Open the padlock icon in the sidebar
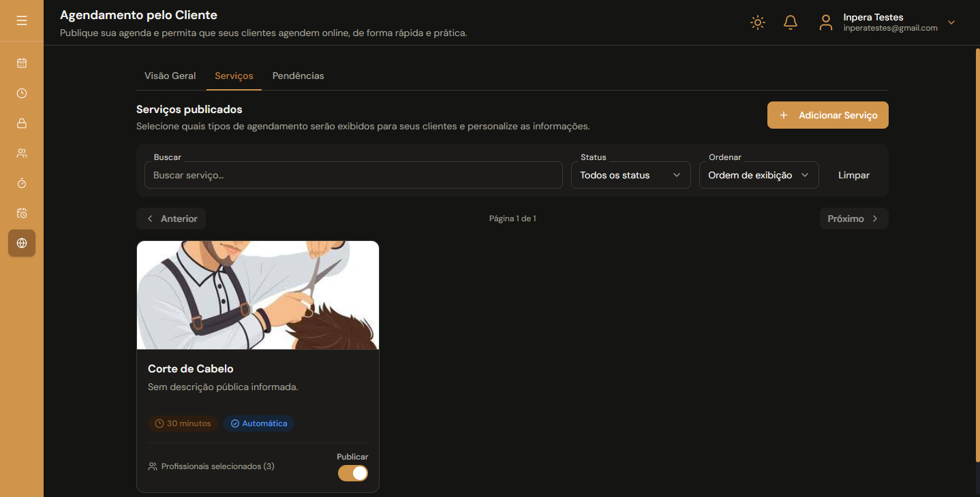The height and width of the screenshot is (497, 980). tap(22, 123)
